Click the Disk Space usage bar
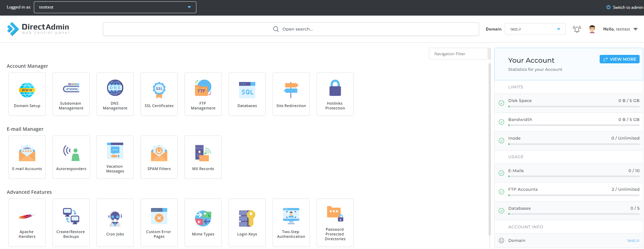Image resolution: width=644 pixels, height=249 pixels. click(574, 106)
